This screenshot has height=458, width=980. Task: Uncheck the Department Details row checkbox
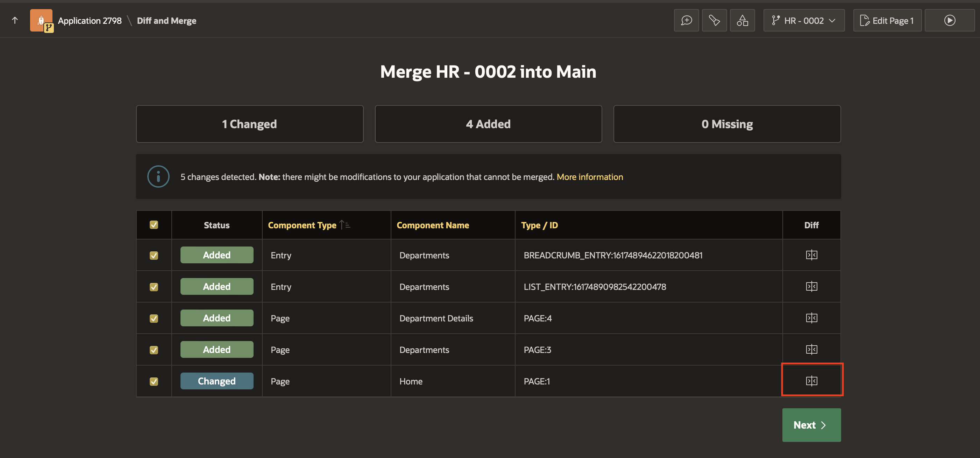click(154, 318)
